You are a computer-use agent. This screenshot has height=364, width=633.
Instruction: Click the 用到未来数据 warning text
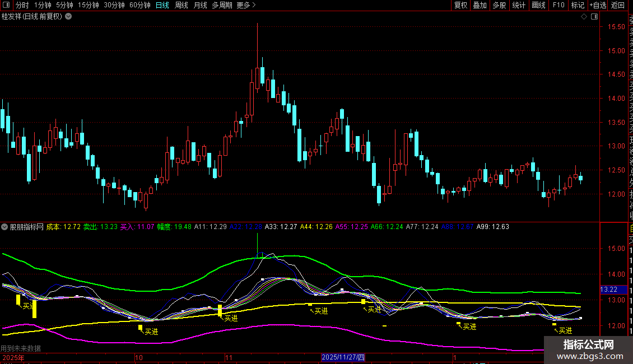pos(21,348)
